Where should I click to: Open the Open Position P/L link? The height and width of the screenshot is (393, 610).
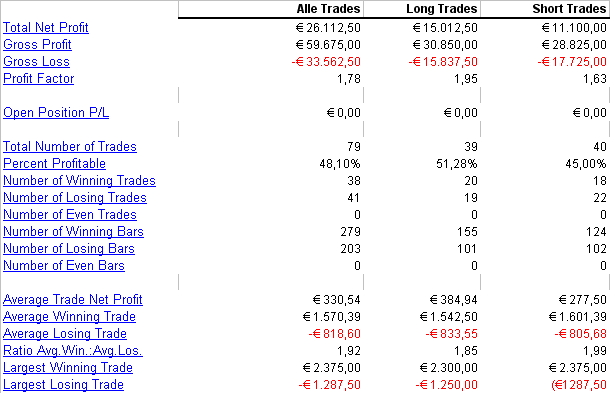pos(56,112)
